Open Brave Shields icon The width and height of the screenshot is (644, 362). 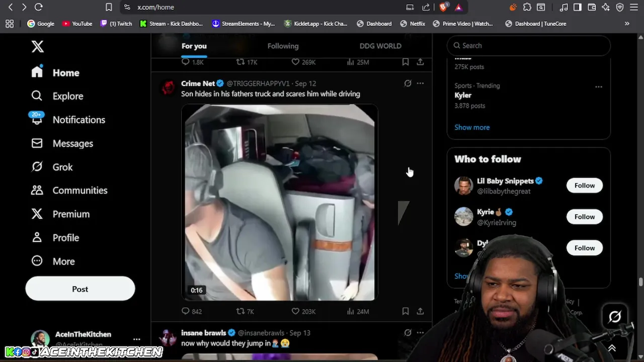[443, 7]
